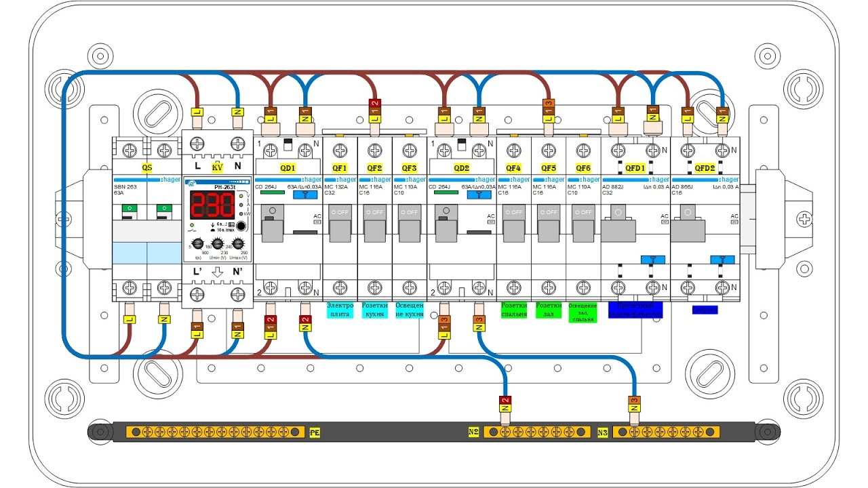This screenshot has width=868, height=488.
Task: Flip the QF5 breaker lever
Action: click(x=548, y=223)
